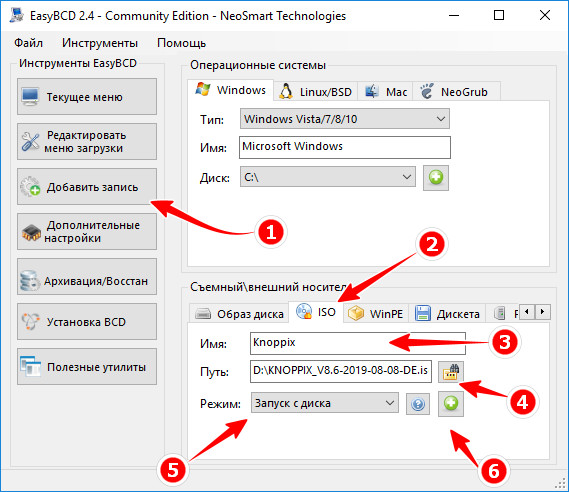
Task: Open Дополнительные настройки section
Action: point(87,231)
